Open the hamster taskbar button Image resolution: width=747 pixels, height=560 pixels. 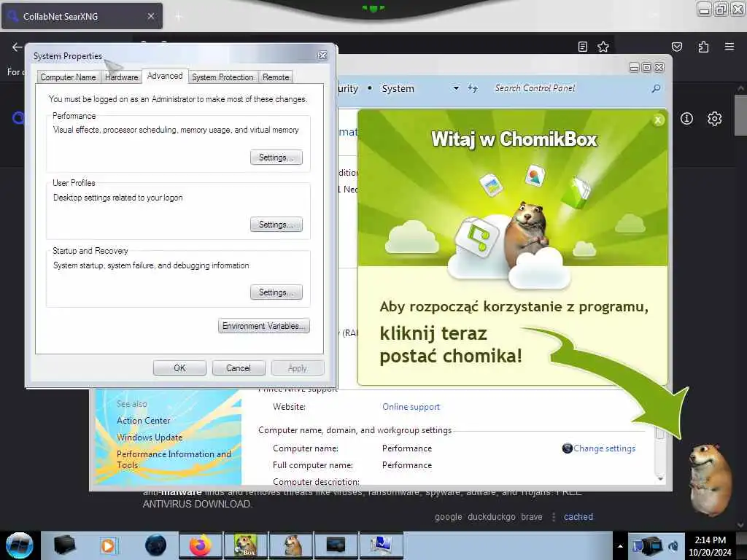point(291,545)
